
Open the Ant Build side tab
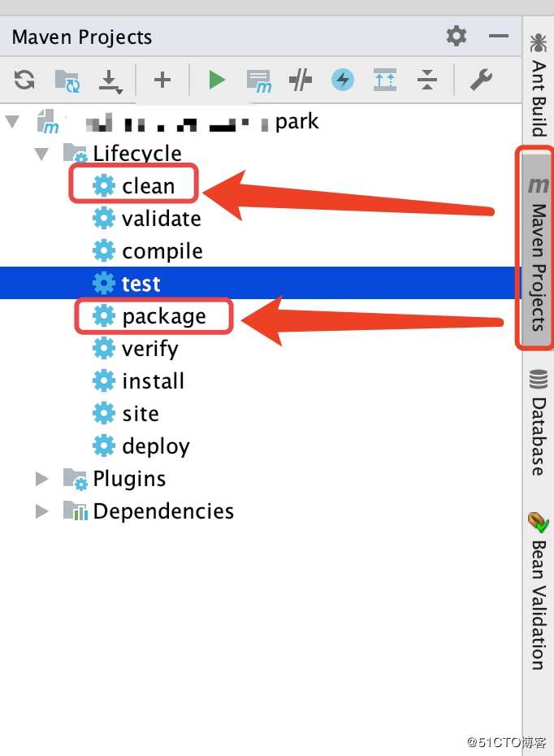539,85
